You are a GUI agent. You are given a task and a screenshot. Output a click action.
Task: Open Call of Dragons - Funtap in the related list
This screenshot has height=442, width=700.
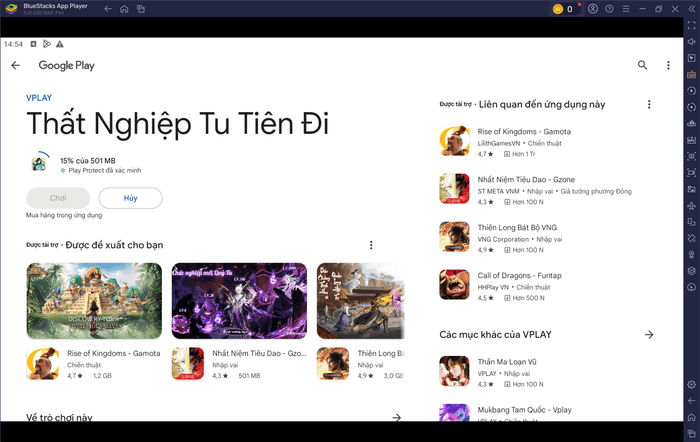(x=546, y=286)
